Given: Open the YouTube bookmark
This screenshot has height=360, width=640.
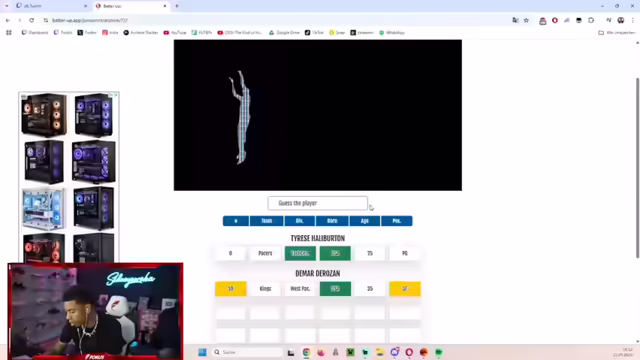Looking at the screenshot, I should pos(175,33).
